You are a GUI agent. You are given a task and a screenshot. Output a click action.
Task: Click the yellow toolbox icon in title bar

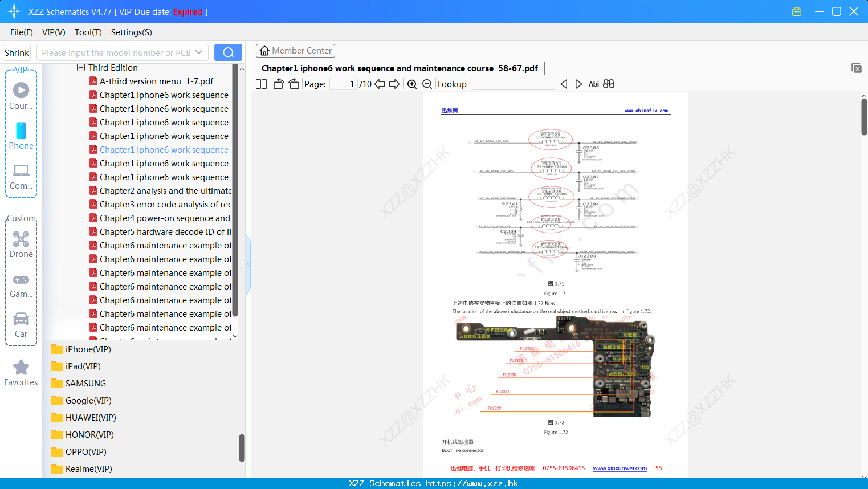[797, 11]
